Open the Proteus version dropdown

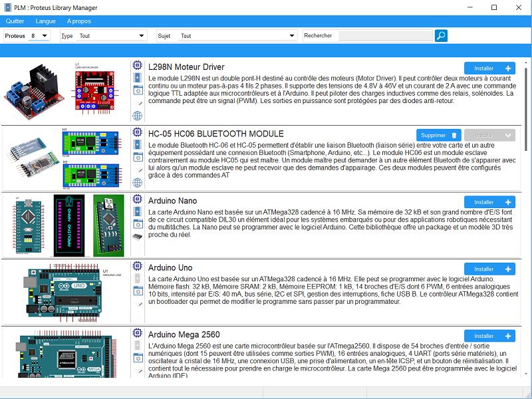(x=39, y=36)
